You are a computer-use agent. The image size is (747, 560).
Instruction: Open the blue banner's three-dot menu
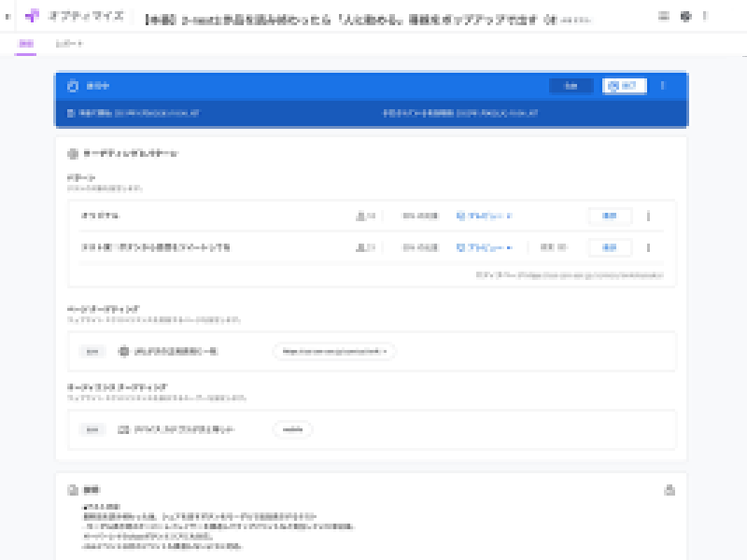tap(663, 86)
